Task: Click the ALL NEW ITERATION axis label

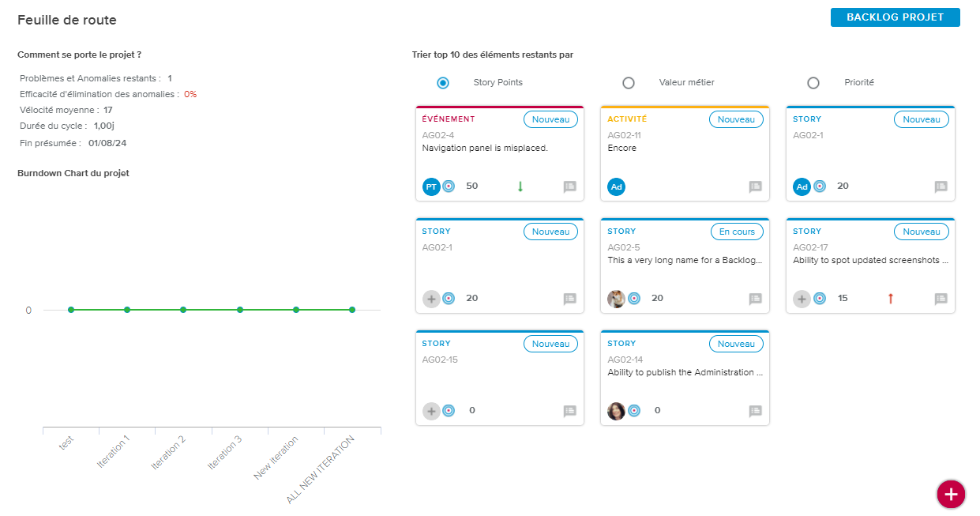Action: point(321,469)
